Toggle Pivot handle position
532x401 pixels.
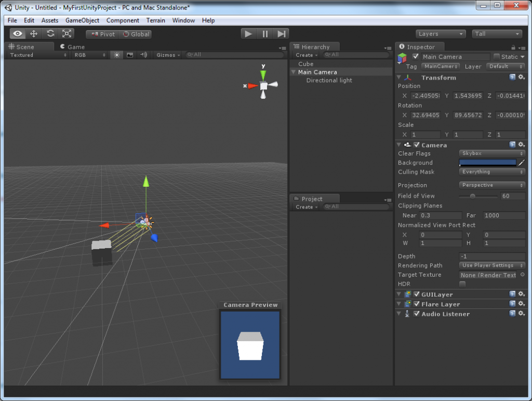[103, 34]
